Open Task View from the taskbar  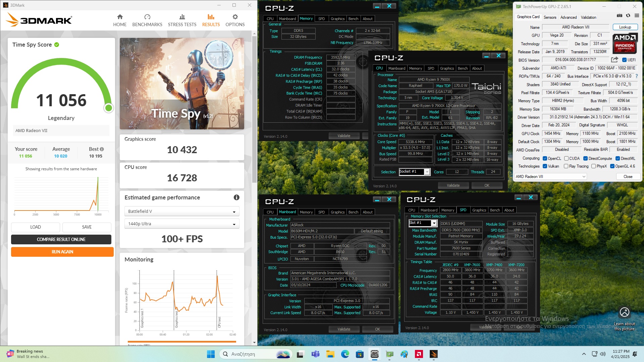300,354
